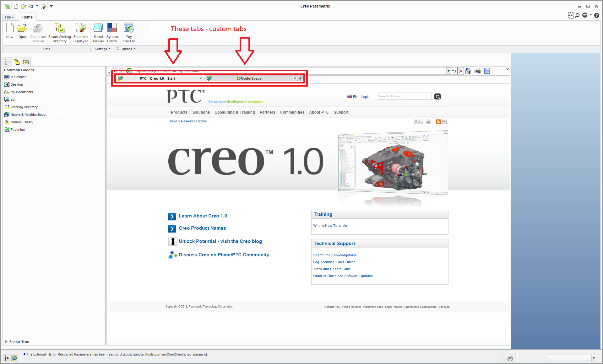This screenshot has width=603, height=364.
Task: Click the Select Working Directory icon
Action: [59, 29]
